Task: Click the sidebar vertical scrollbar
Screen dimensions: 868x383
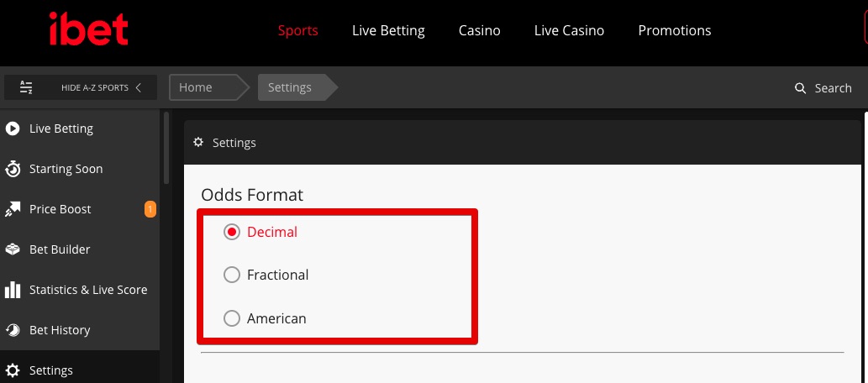Action: [166, 149]
